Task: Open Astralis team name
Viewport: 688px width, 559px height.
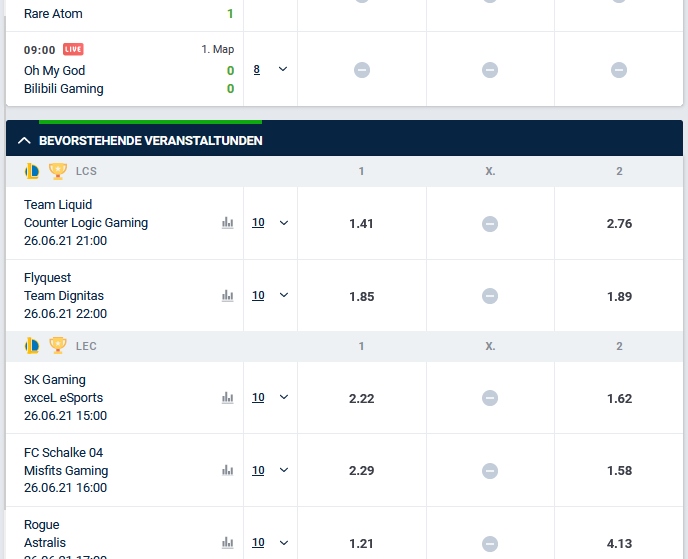Action: [45, 543]
